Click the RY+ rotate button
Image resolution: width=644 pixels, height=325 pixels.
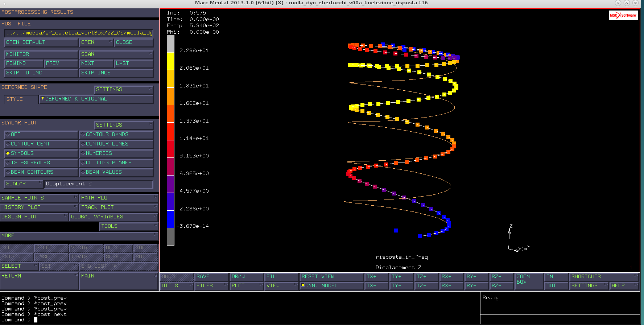pyautogui.click(x=476, y=277)
